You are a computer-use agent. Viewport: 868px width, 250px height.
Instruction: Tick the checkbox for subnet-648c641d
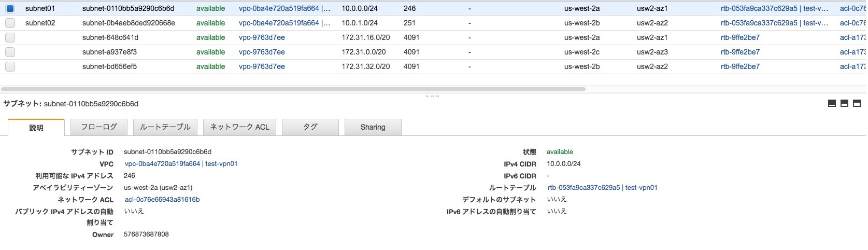coord(10,38)
